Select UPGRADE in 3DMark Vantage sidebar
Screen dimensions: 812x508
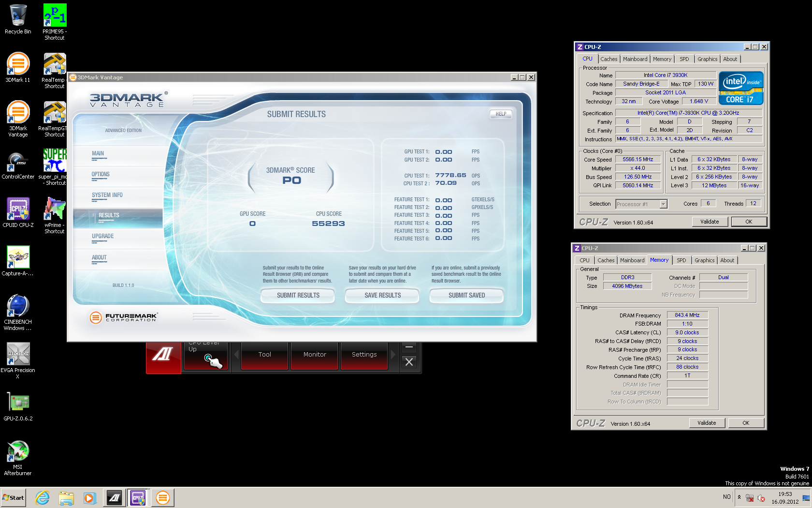click(x=118, y=239)
